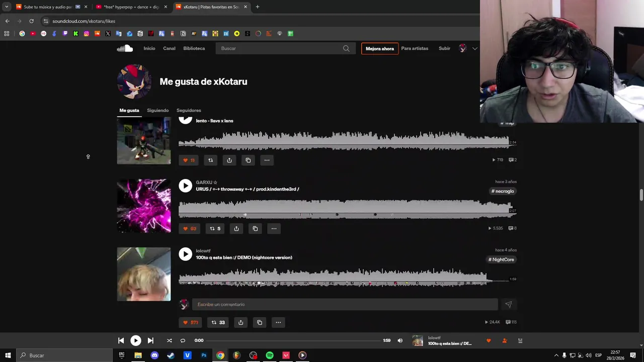Toggle like on the URUS throwaway track
Viewport: 644px width, 362px height.
190,228
